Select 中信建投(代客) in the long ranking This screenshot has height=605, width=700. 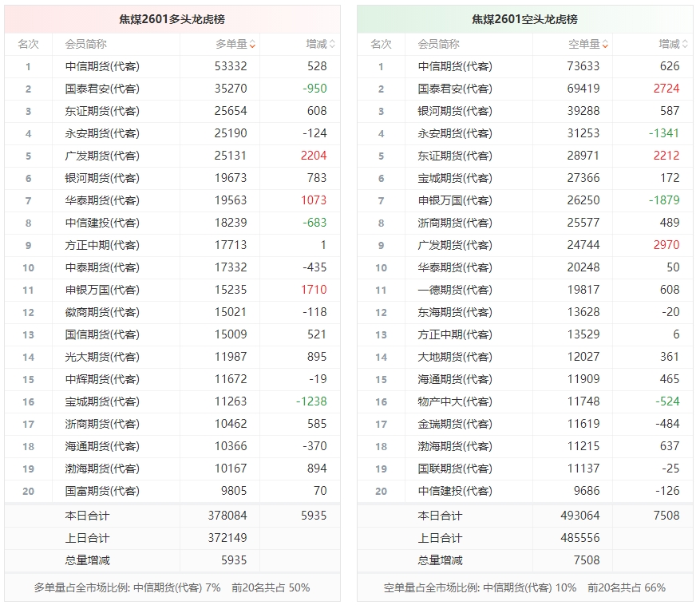[102, 223]
